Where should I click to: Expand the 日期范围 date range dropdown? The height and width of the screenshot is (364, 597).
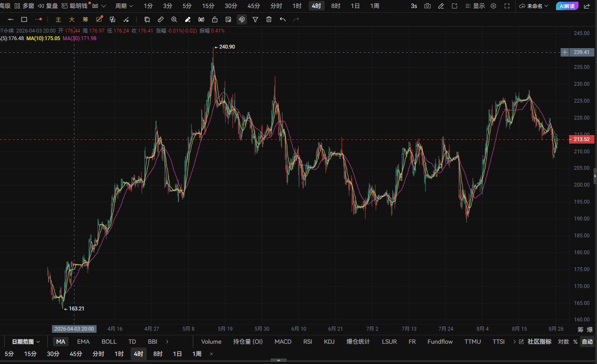(x=26, y=342)
